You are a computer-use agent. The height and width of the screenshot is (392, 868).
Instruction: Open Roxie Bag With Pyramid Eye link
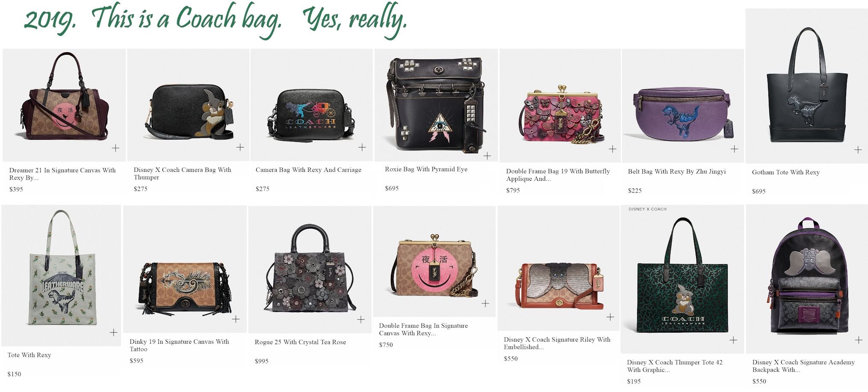[426, 169]
